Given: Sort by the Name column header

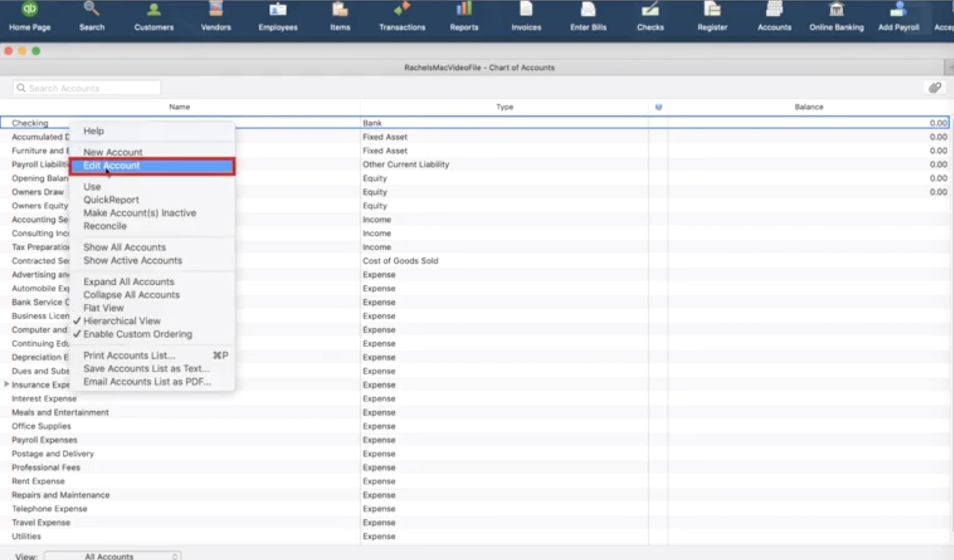Looking at the screenshot, I should tap(180, 107).
